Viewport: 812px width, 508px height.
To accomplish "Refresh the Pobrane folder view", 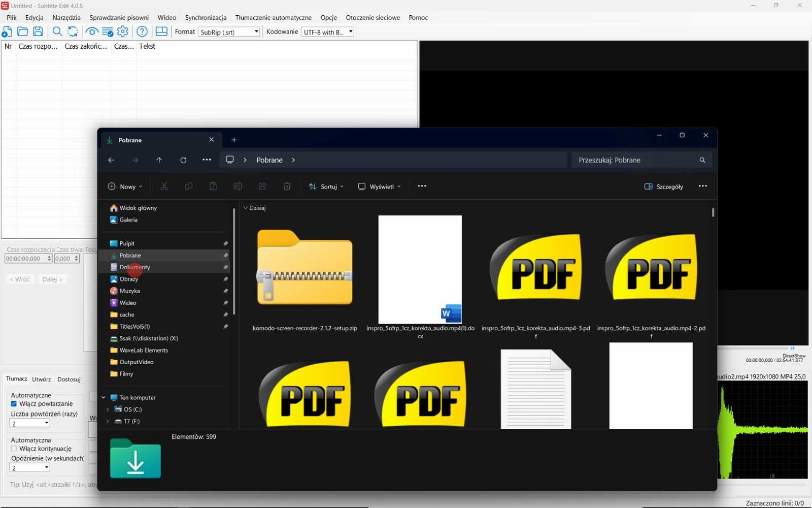I will pyautogui.click(x=183, y=160).
